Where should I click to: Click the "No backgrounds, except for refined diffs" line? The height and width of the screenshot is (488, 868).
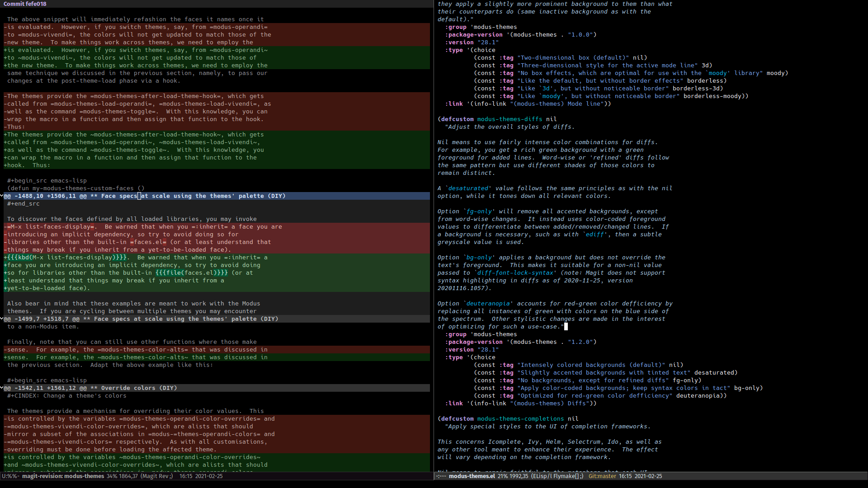point(588,380)
